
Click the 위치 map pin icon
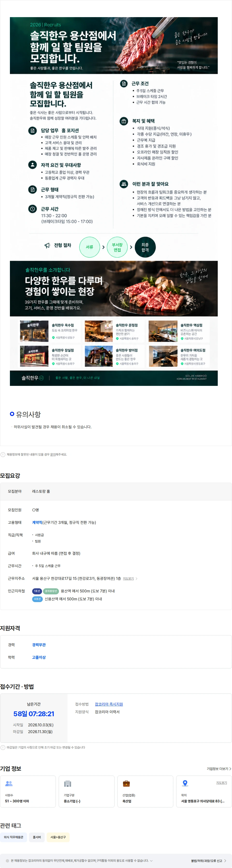coord(185,784)
